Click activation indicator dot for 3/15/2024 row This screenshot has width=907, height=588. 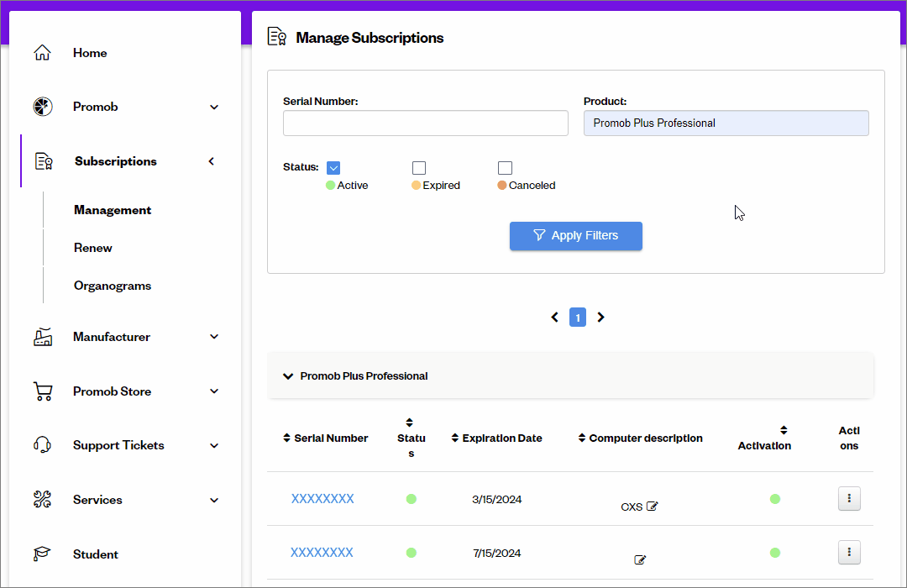[775, 499]
